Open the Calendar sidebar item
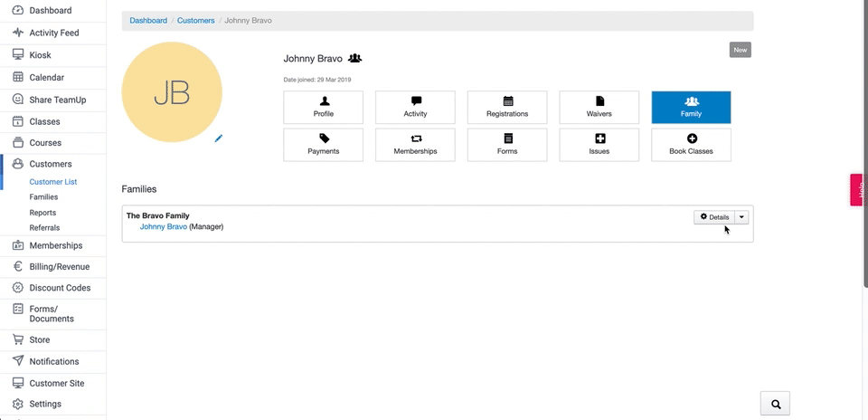 [x=46, y=78]
